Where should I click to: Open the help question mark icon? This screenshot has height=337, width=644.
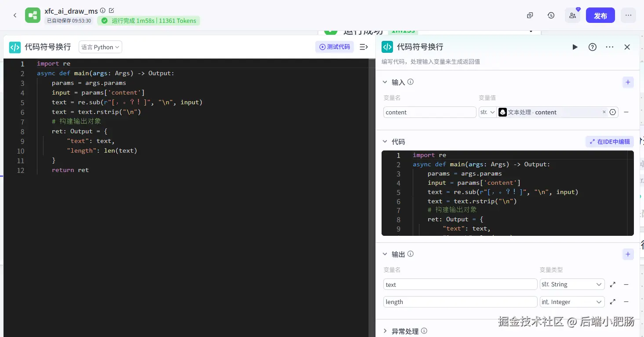tap(593, 47)
